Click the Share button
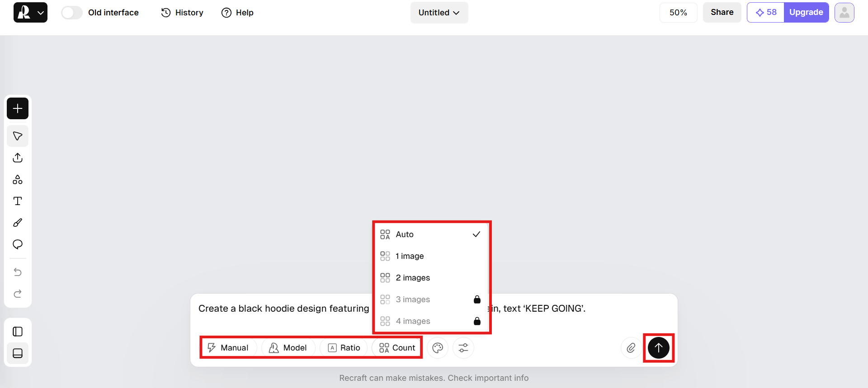 pyautogui.click(x=722, y=12)
